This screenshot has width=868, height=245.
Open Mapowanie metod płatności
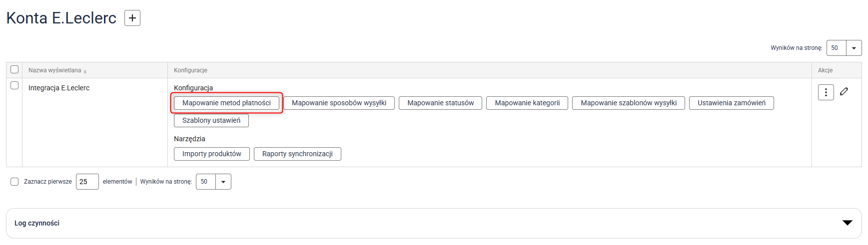(226, 103)
